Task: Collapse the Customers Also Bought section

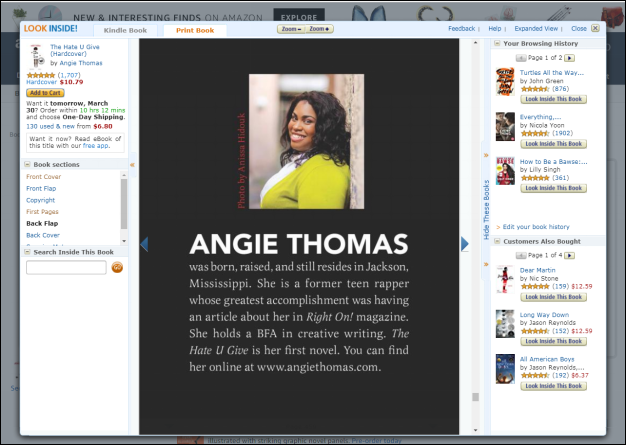Action: coord(497,242)
